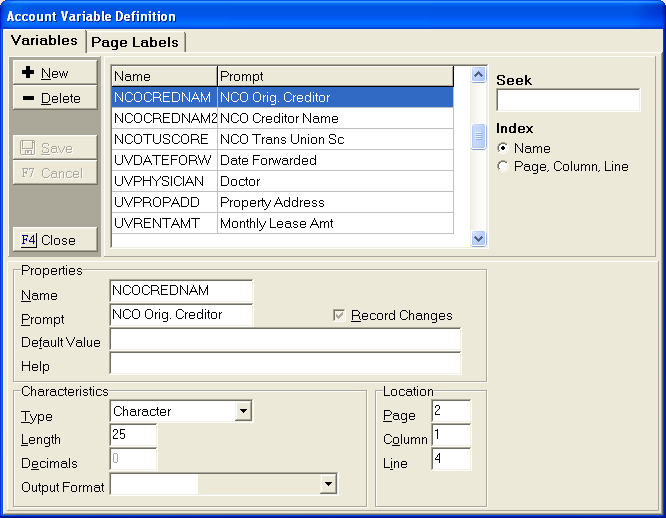Toggle the Record Changes checkbox
The height and width of the screenshot is (518, 666).
click(340, 315)
